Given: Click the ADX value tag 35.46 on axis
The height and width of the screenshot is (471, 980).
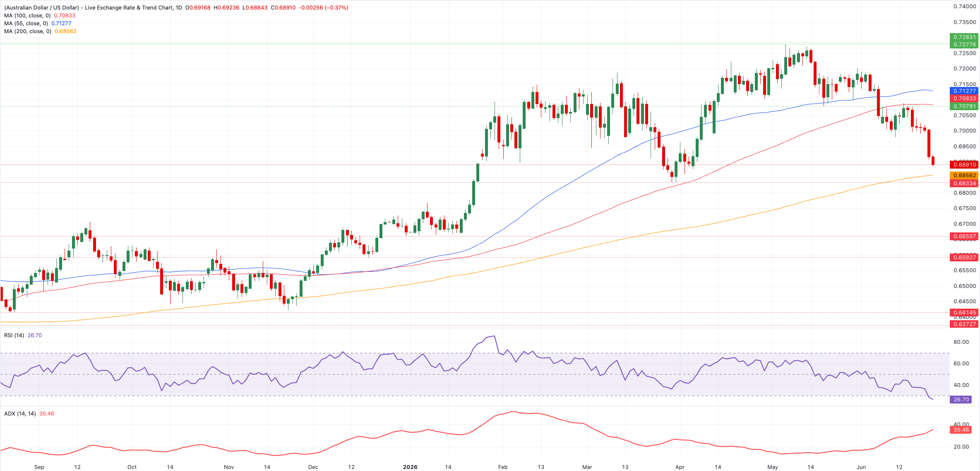Looking at the screenshot, I should coord(961,430).
